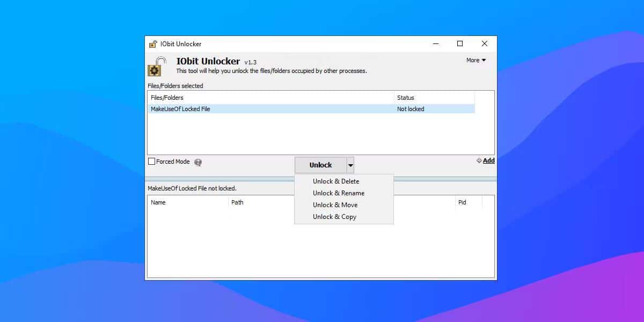This screenshot has height=322, width=644.
Task: Open the Forced Mode help bubble icon
Action: pos(198,162)
